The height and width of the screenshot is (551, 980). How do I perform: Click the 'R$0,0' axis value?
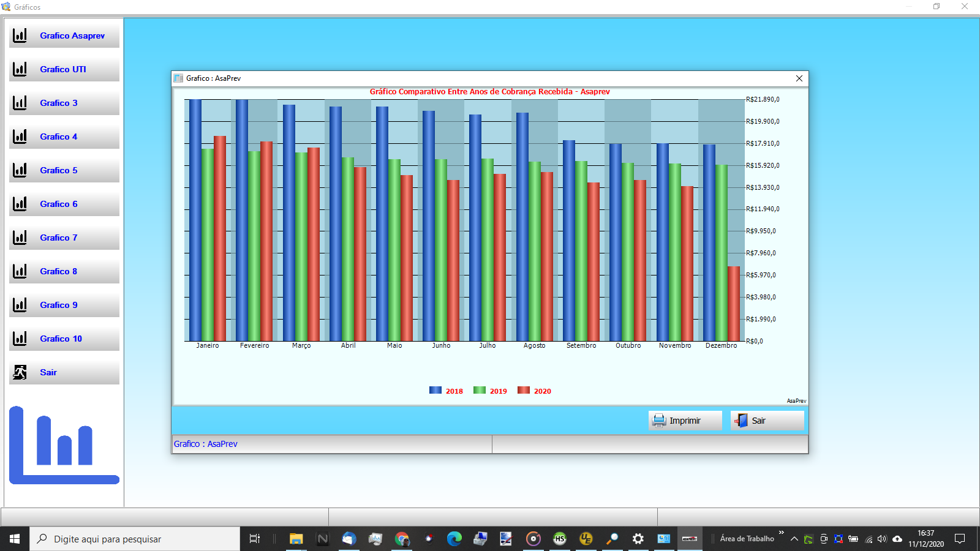[755, 341]
